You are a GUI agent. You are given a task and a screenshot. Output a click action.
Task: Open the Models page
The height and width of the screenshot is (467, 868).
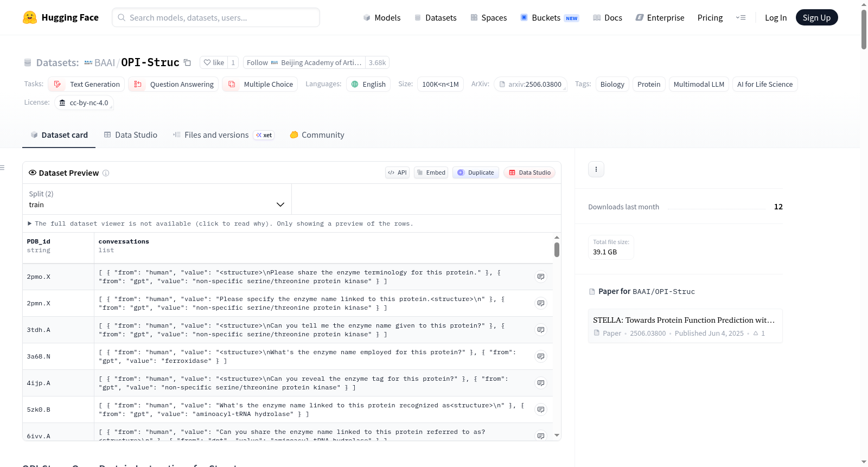(x=382, y=17)
